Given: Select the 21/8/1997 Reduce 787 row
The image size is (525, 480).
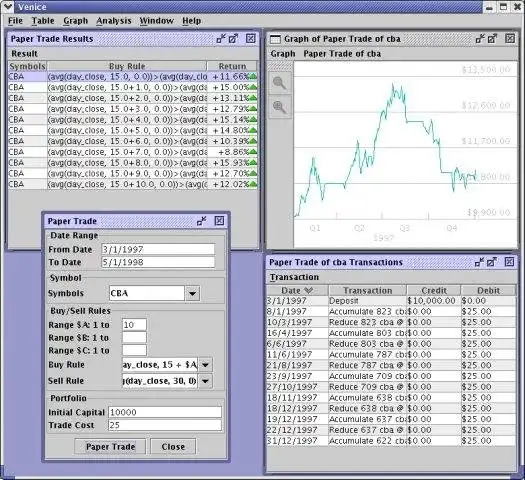Looking at the screenshot, I should [391, 365].
